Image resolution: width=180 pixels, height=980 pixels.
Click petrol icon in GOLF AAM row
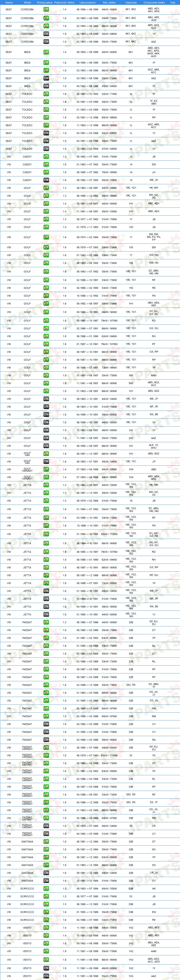46,375
